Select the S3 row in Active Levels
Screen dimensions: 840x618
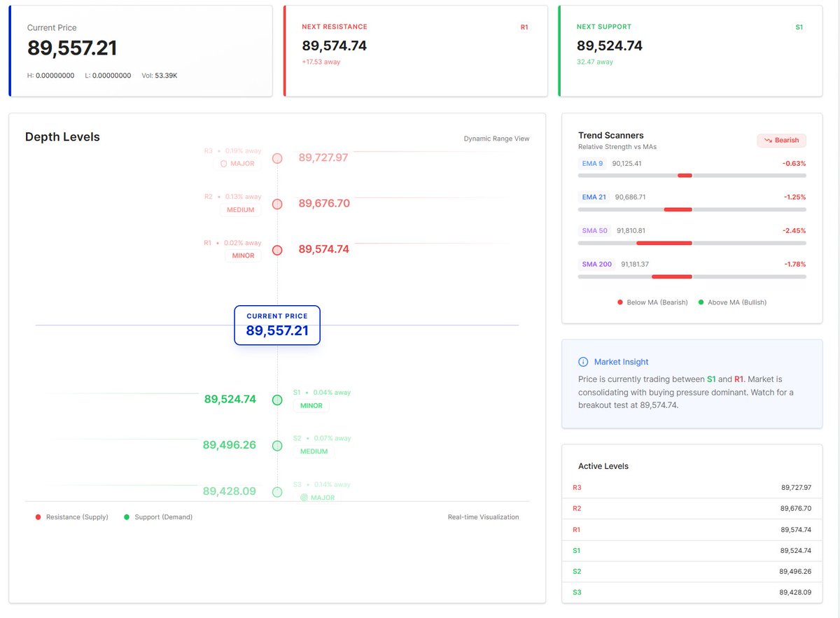tap(692, 593)
